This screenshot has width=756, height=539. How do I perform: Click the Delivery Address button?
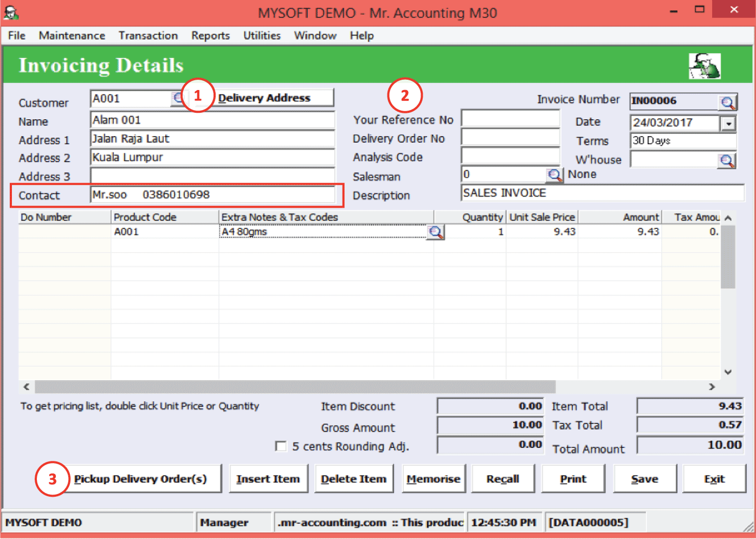pos(264,98)
